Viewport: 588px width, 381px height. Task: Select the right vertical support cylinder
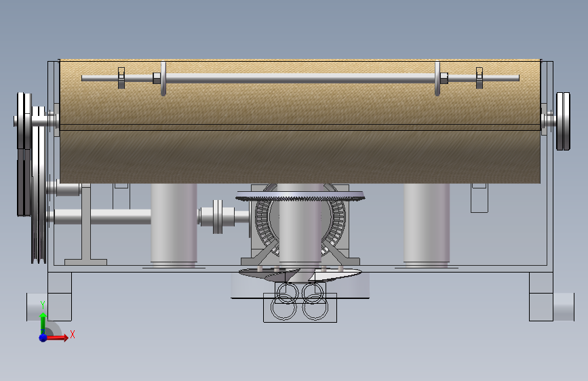point(427,224)
